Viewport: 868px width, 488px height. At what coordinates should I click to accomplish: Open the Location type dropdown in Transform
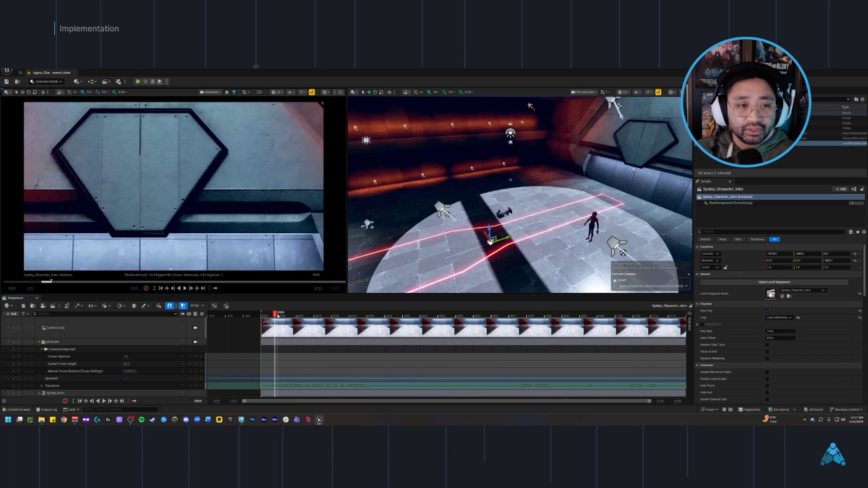tap(711, 253)
